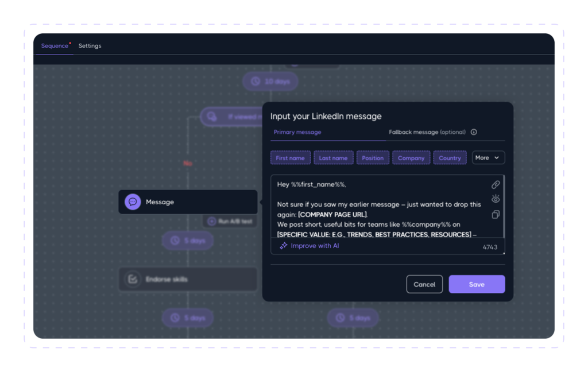Select the Message step node
Screen dimensions: 588x372
[x=188, y=201]
